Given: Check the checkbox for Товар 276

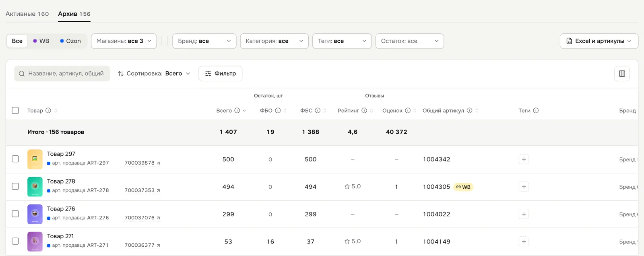Looking at the screenshot, I should click(15, 214).
